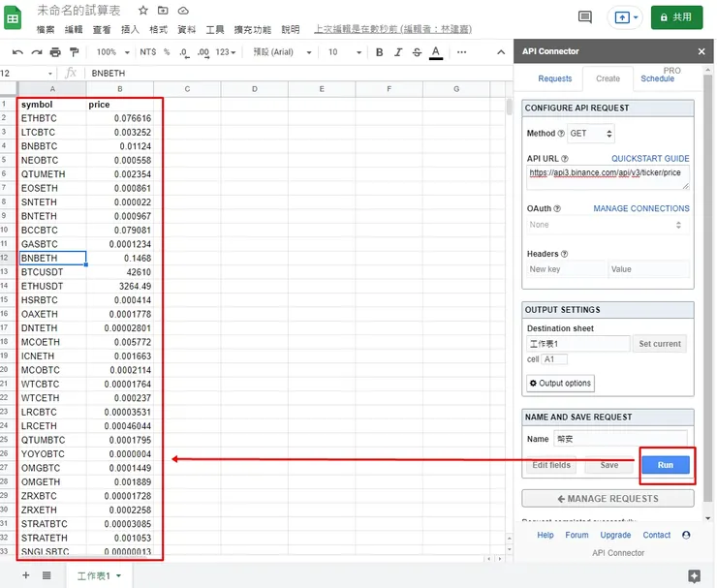Select the Paint format tool
The width and height of the screenshot is (717, 588).
[x=75, y=52]
